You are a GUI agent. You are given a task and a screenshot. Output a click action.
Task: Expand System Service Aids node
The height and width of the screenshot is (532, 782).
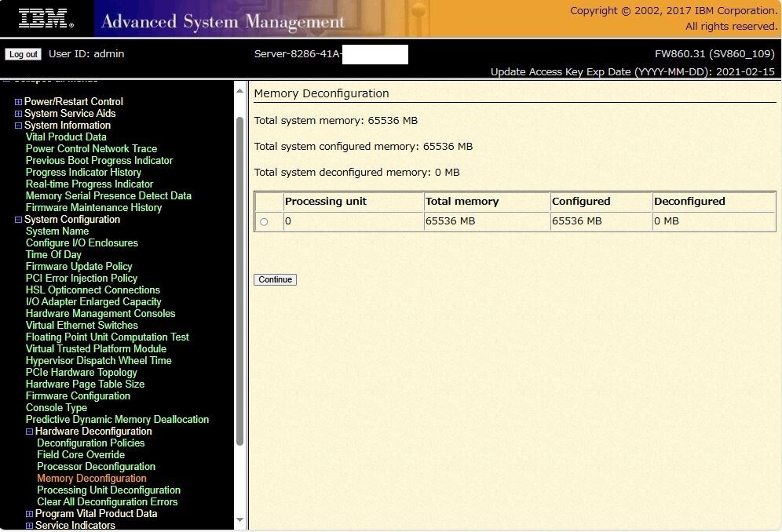[19, 114]
